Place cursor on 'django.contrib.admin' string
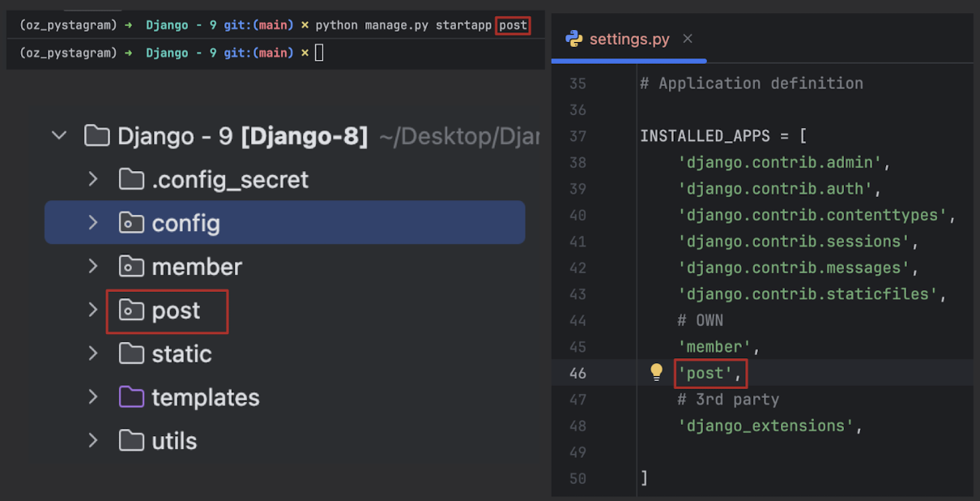 pos(780,162)
